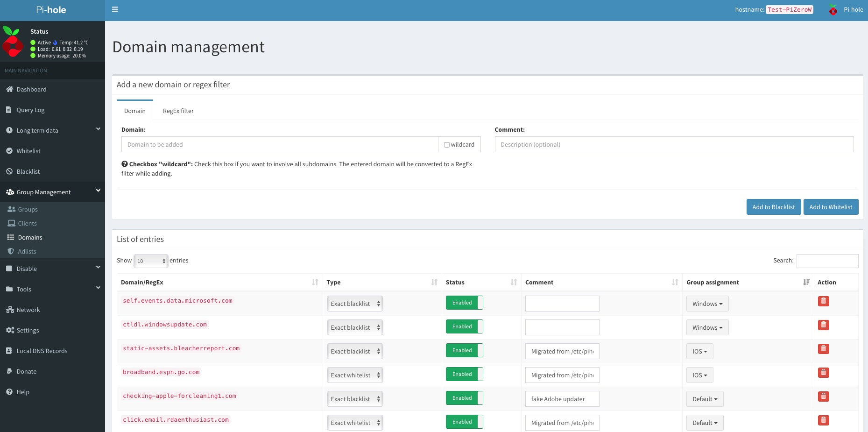868x432 pixels.
Task: Toggle the hamburger sidebar menu icon
Action: 115,9
